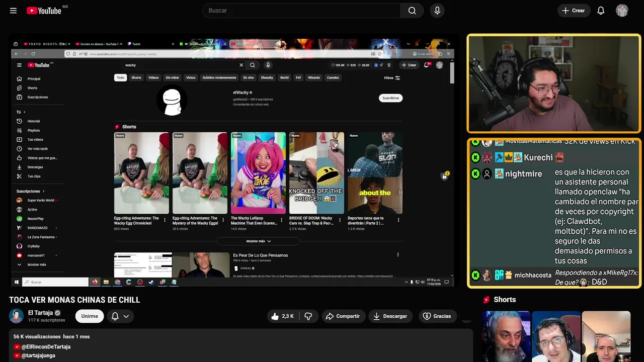Open the notification bell dropdown beside Unirme
The height and width of the screenshot is (362, 644).
[120, 316]
